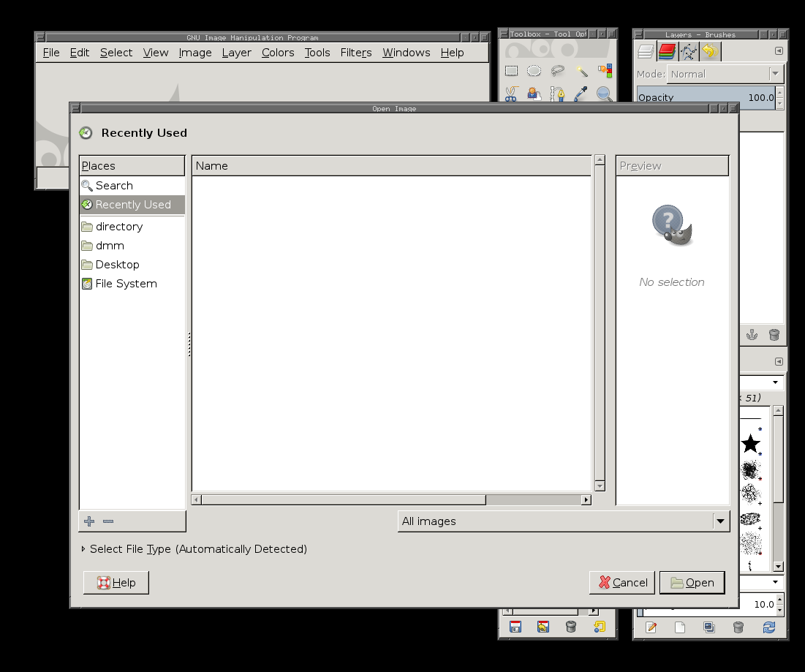This screenshot has height=672, width=805.
Task: Select the Select by Color tool
Action: (x=605, y=71)
